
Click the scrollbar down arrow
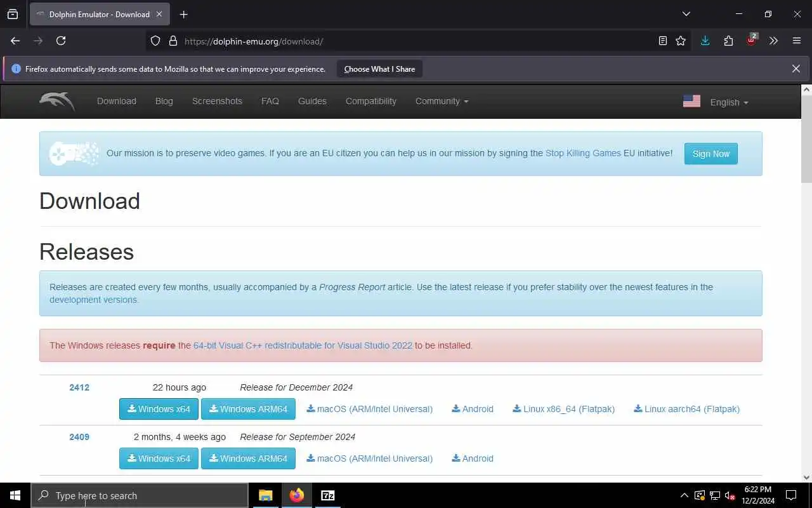tap(806, 478)
